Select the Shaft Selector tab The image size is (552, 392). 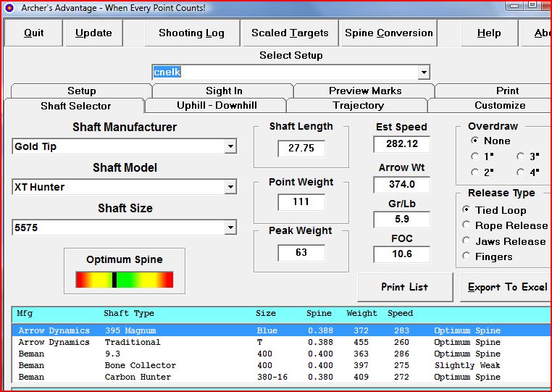(75, 106)
